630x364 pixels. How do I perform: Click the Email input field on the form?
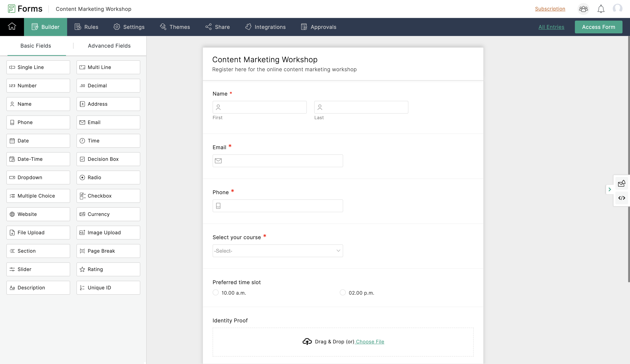coord(277,161)
